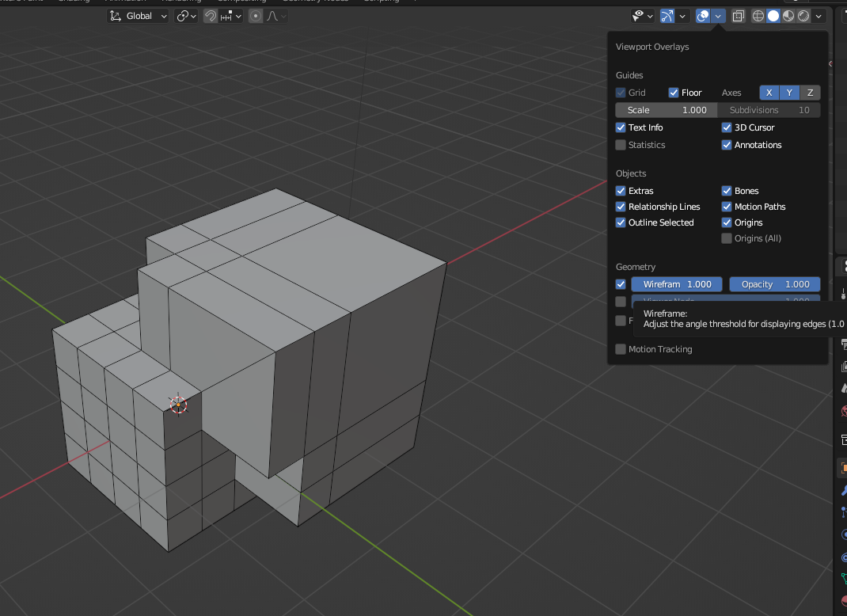Toggle the Z axis display button
The width and height of the screenshot is (847, 616).
[811, 93]
